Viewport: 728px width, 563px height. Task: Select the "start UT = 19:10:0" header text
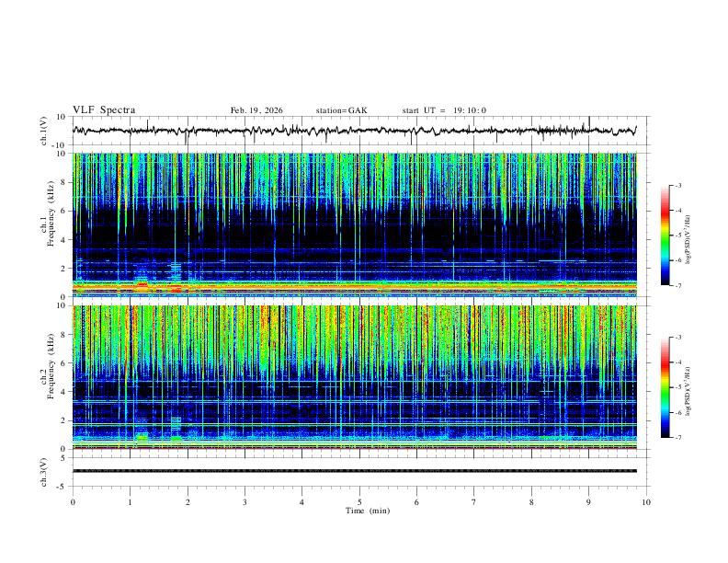(x=444, y=110)
